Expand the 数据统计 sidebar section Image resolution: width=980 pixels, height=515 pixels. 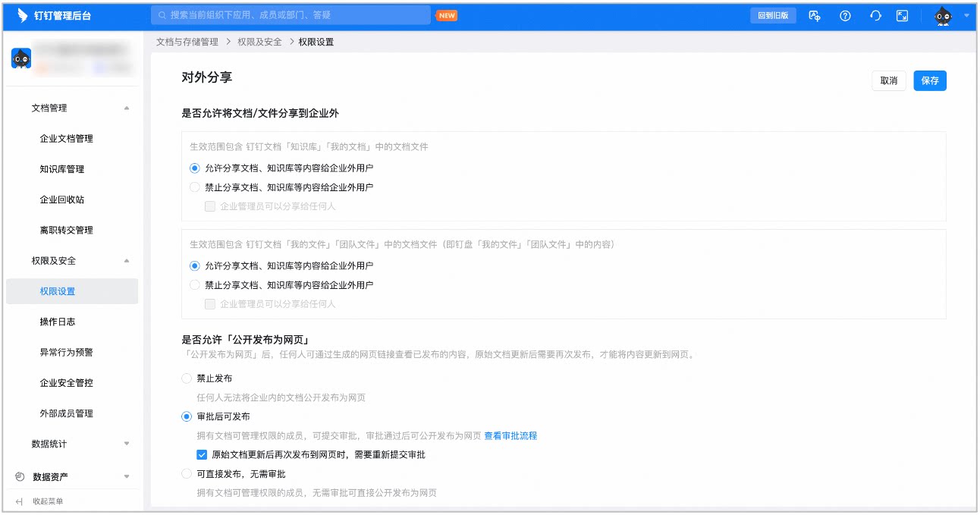pos(127,444)
